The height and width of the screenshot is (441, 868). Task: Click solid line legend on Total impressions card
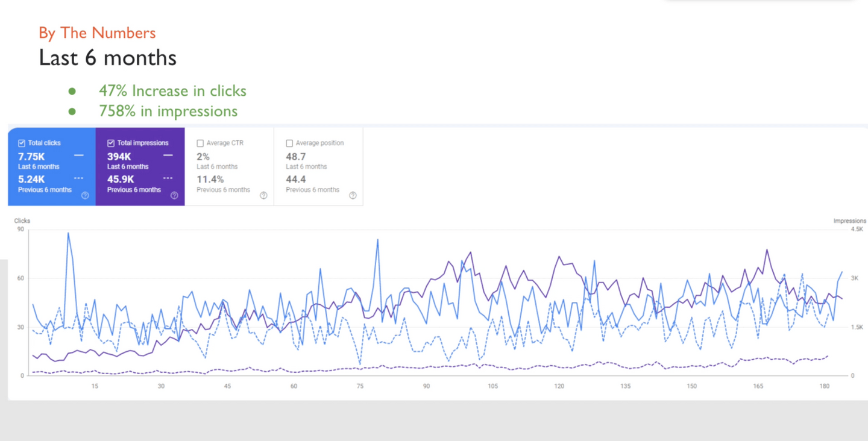click(x=168, y=155)
